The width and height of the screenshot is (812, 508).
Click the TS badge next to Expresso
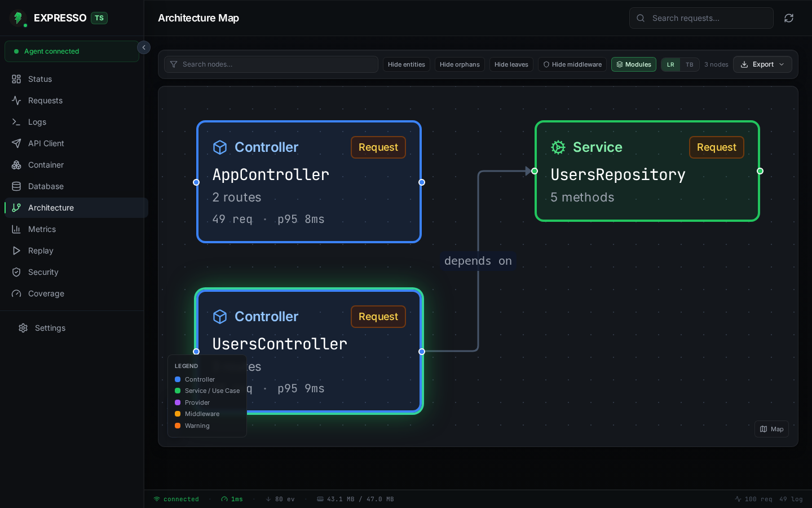click(x=99, y=18)
